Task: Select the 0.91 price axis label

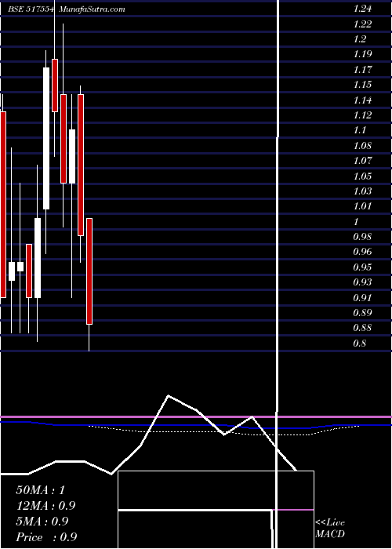Action: pos(362,297)
